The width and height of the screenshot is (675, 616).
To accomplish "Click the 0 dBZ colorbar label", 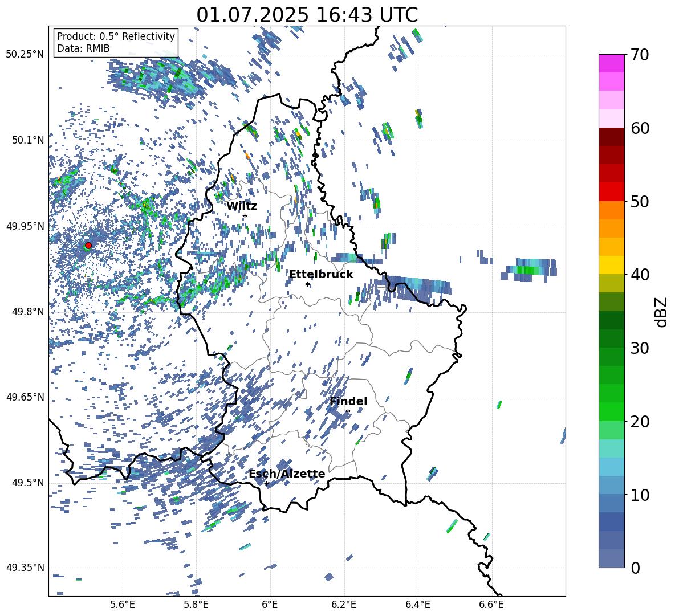I will coord(635,568).
